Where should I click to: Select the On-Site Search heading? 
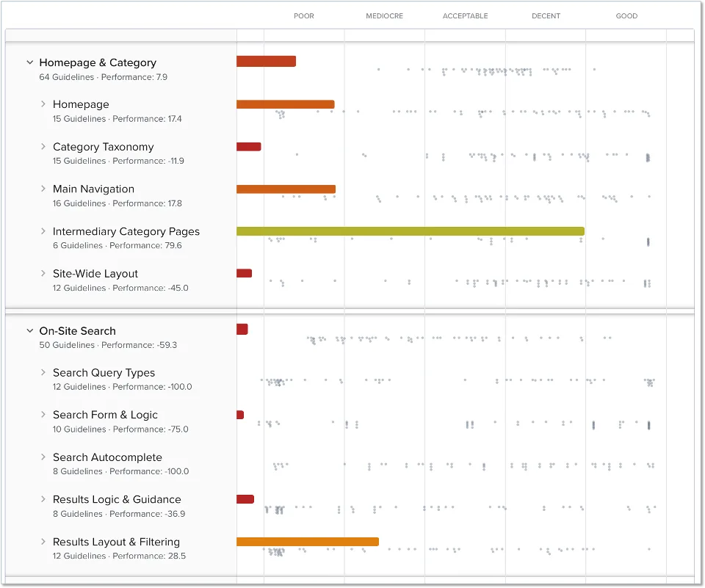(x=77, y=331)
